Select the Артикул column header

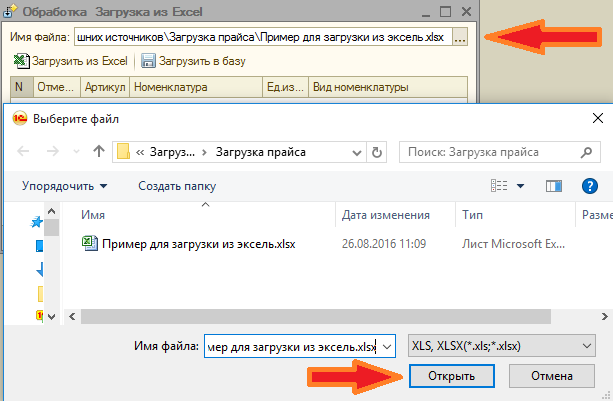click(x=105, y=87)
